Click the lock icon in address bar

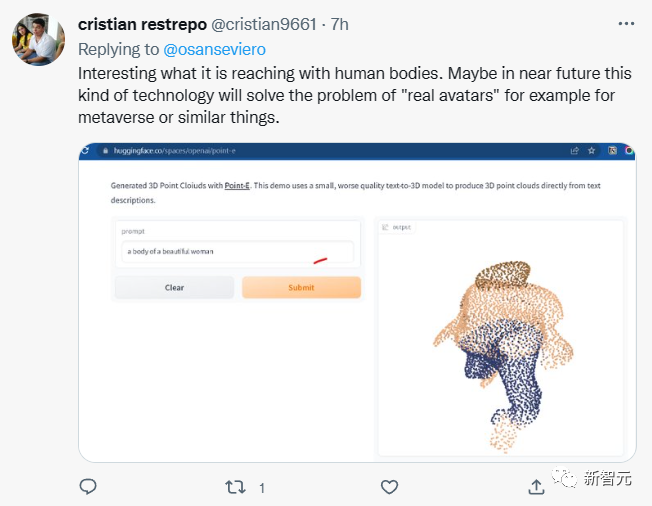[x=103, y=151]
